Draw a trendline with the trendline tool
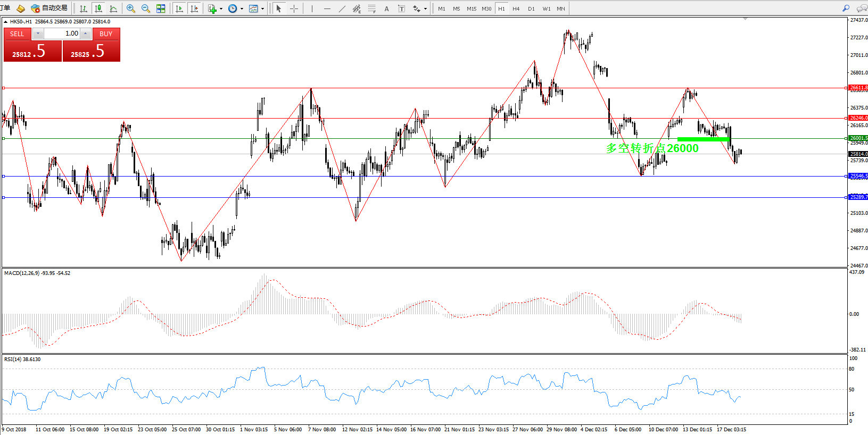This screenshot has height=435, width=868. [342, 9]
